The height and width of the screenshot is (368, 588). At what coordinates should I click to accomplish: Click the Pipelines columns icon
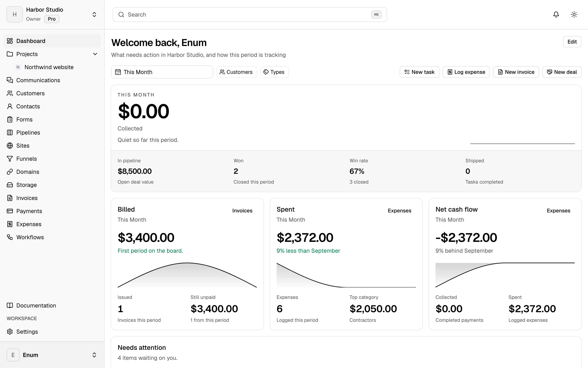tap(10, 132)
